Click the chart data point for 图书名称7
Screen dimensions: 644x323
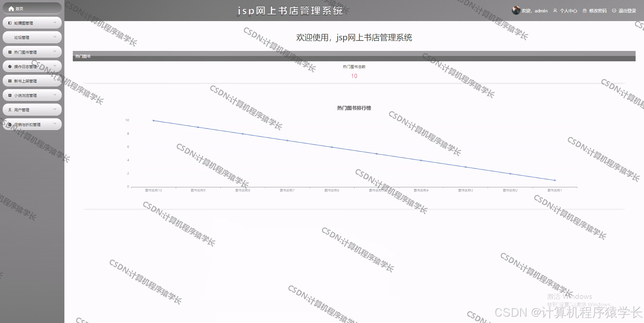287,140
